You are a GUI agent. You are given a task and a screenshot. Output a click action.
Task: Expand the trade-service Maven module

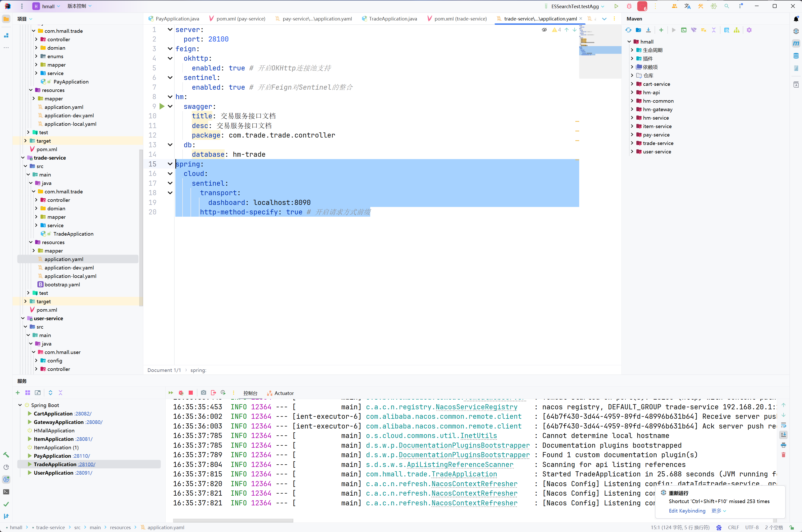coord(632,143)
